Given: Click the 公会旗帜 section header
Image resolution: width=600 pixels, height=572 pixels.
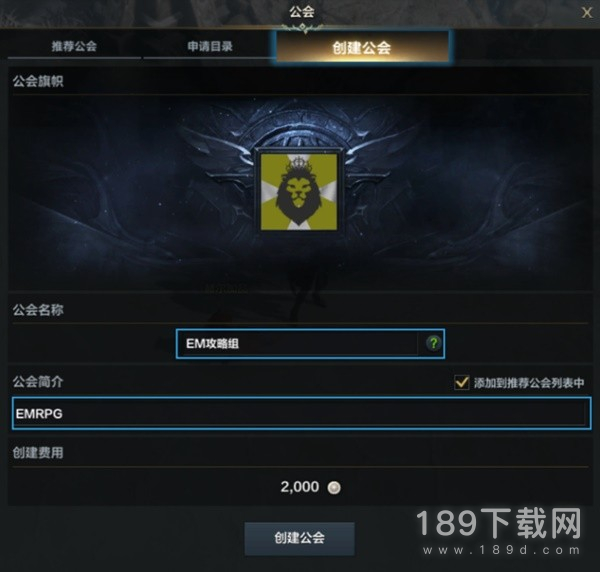Looking at the screenshot, I should 38,81.
